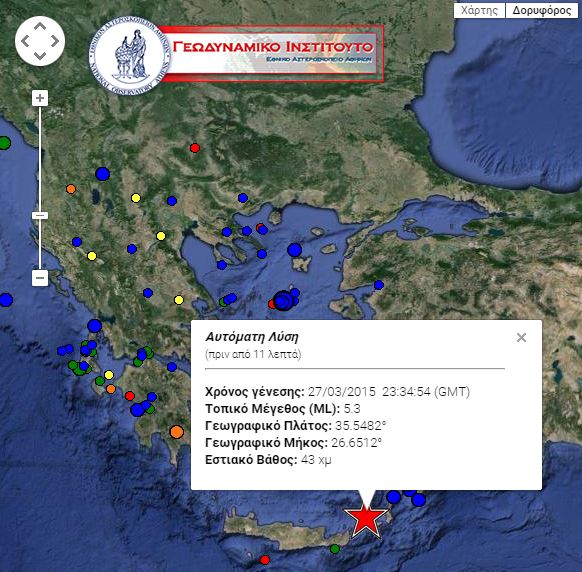Zoom in with the plus button
This screenshot has width=582, height=572.
40,98
